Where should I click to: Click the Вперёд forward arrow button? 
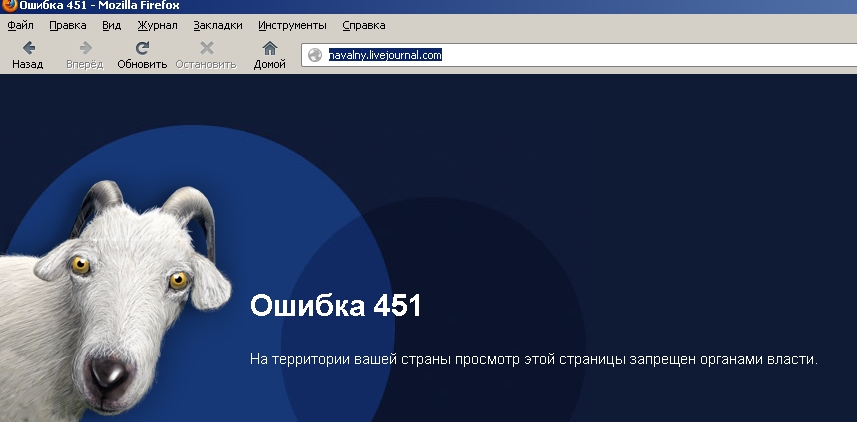click(x=85, y=55)
